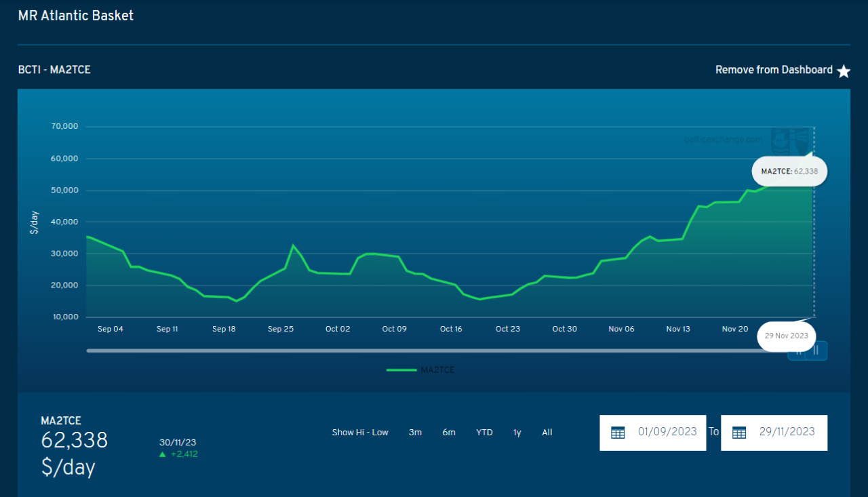Select the All time range

coord(547,433)
